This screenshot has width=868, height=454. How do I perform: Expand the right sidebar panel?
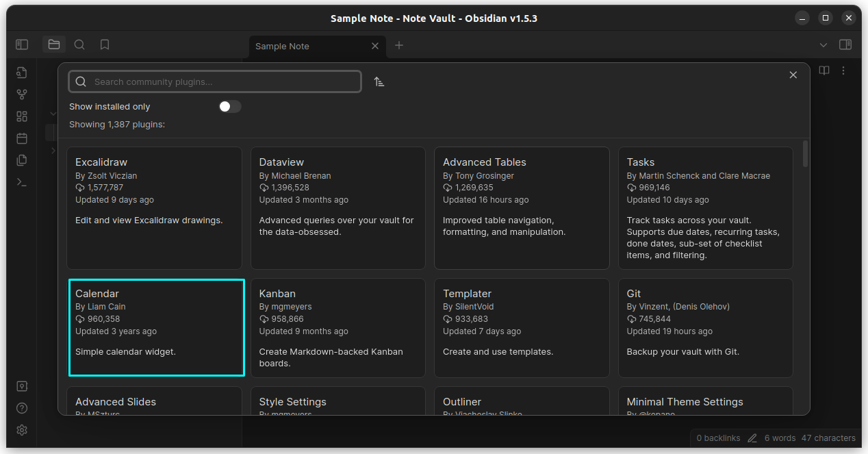[x=845, y=44]
